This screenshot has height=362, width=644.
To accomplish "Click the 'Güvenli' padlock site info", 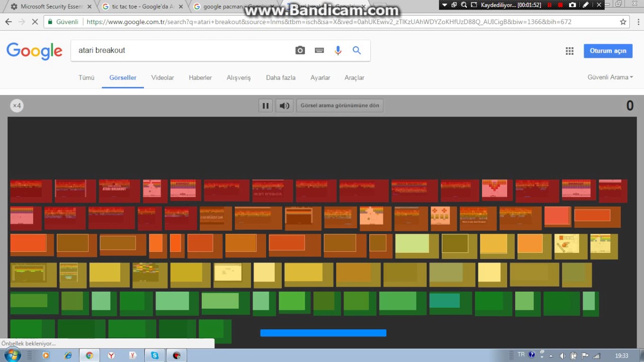I will coord(63,22).
